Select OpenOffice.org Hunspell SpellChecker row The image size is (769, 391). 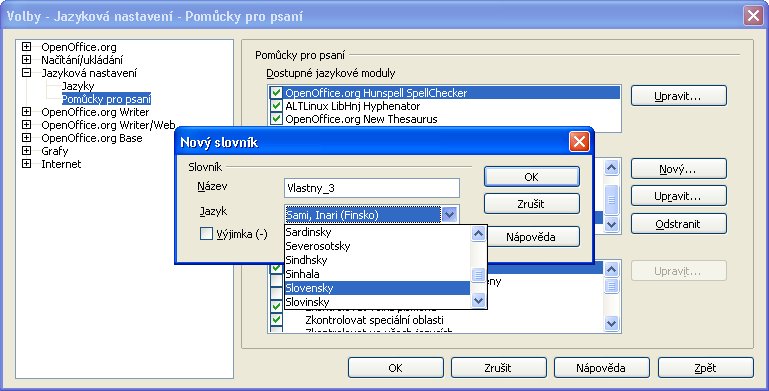pos(444,93)
